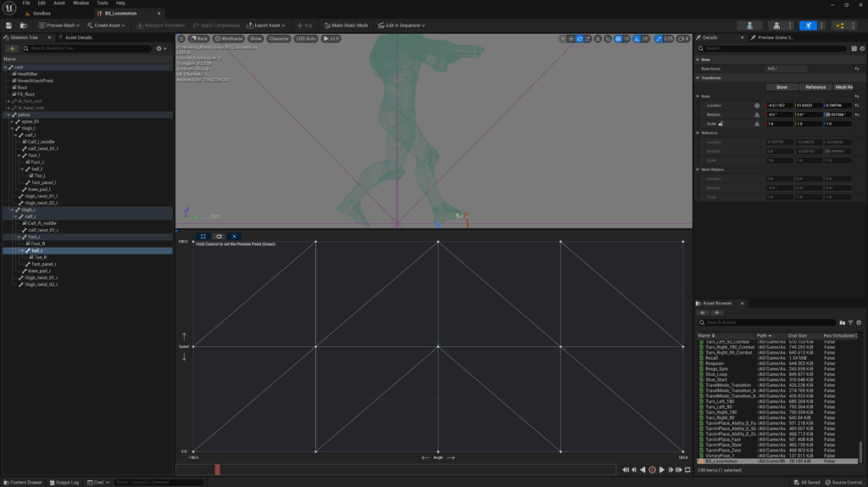Click the red marker on the timeline scrubber
The width and height of the screenshot is (868, 487).
click(x=217, y=469)
